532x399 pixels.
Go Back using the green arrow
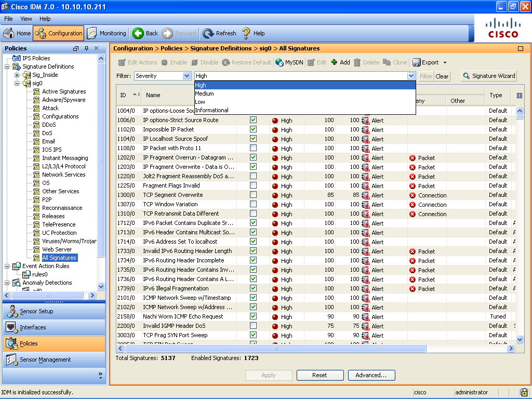(x=138, y=33)
